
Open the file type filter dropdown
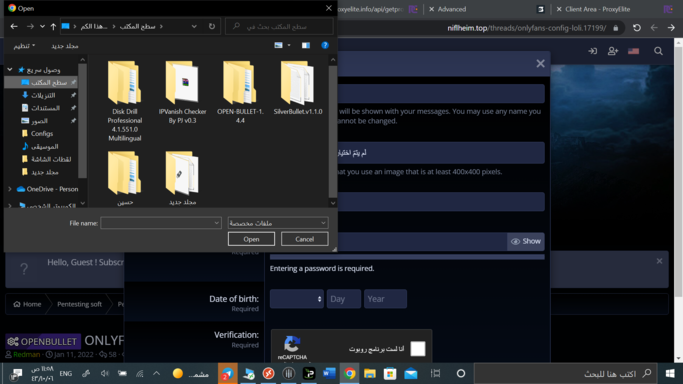pos(278,223)
